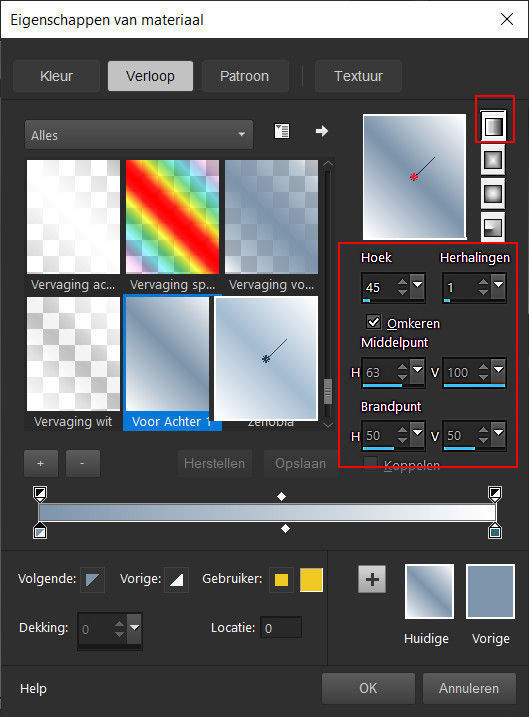The width and height of the screenshot is (529, 717).
Task: Open the Herhalingen value dropdown arrow
Action: pyautogui.click(x=498, y=285)
